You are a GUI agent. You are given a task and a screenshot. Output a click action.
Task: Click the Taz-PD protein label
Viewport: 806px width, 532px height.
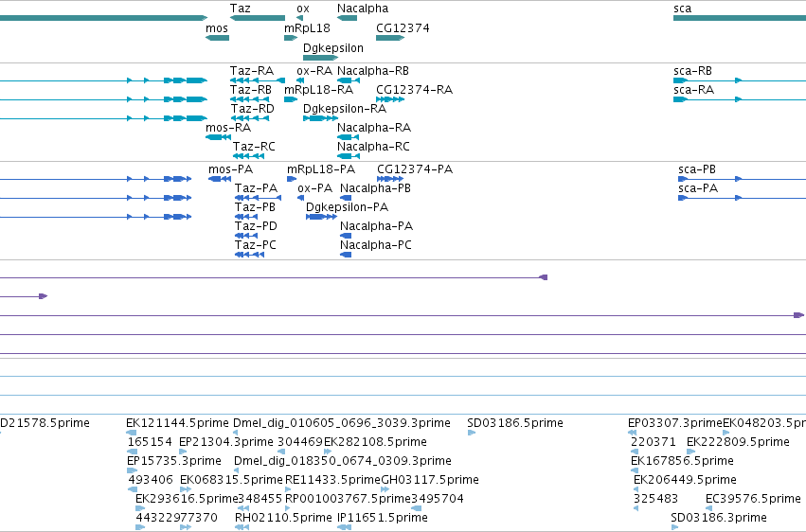(x=256, y=226)
